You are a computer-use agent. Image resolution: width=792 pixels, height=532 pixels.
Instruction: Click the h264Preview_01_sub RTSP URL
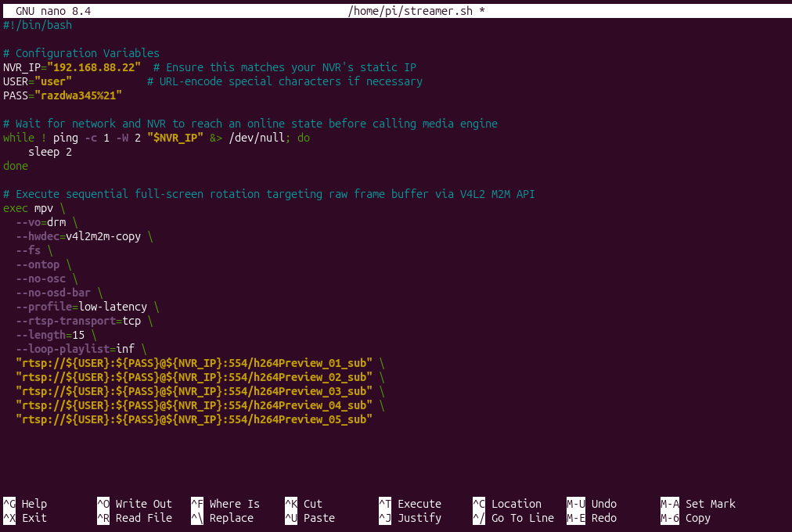194,364
